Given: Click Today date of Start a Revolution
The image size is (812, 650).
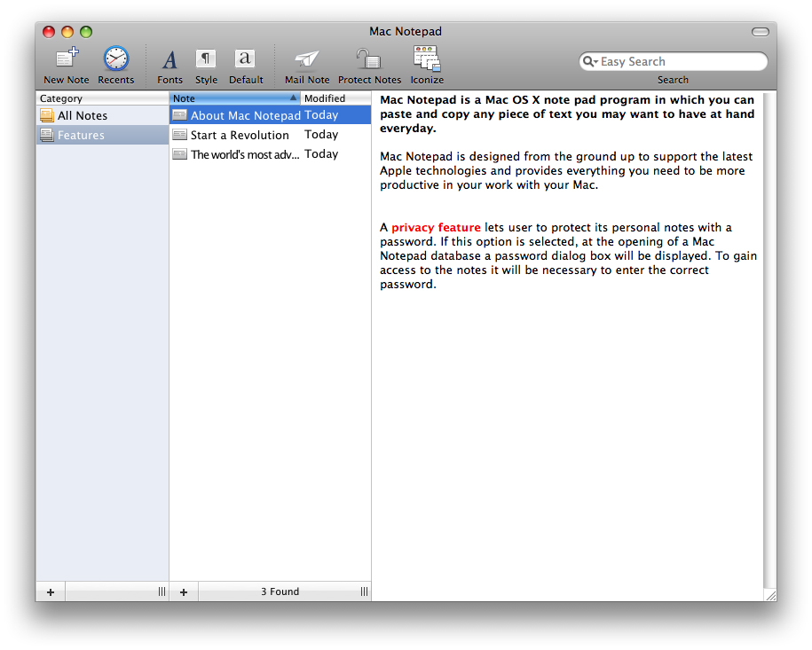Looking at the screenshot, I should coord(321,135).
